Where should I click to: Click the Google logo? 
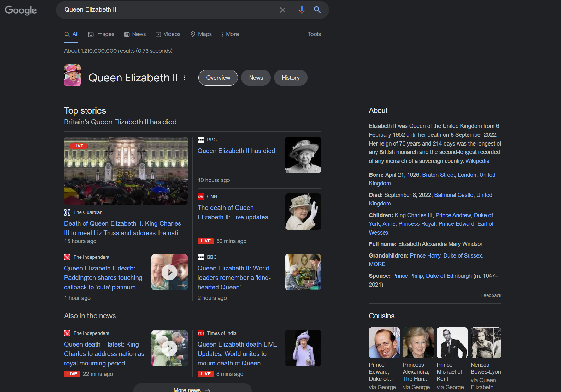coord(21,10)
